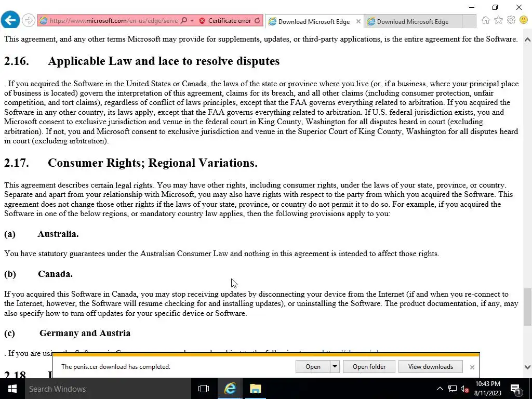Click the muted volume tray icon
The height and width of the screenshot is (399, 532).
coord(464,389)
